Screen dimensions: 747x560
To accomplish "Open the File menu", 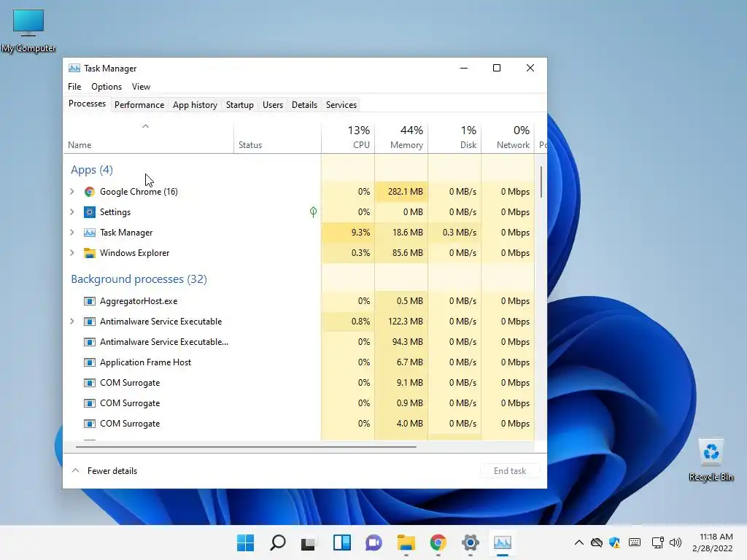I will click(74, 87).
